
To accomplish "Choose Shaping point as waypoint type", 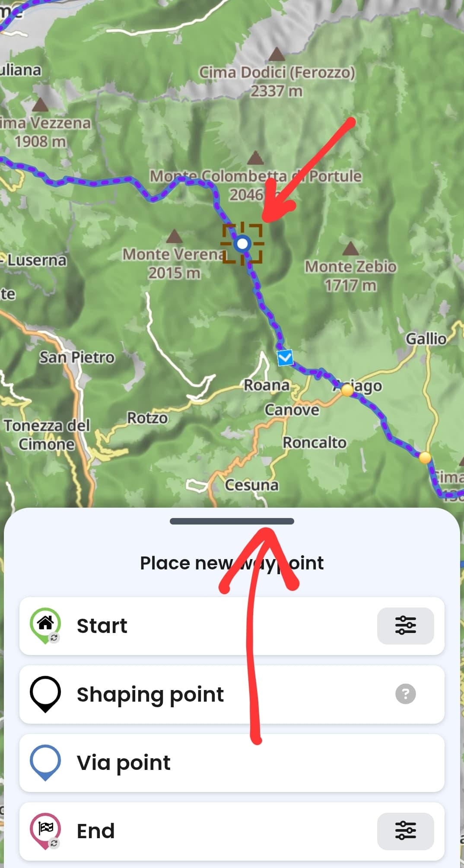I will click(x=232, y=694).
